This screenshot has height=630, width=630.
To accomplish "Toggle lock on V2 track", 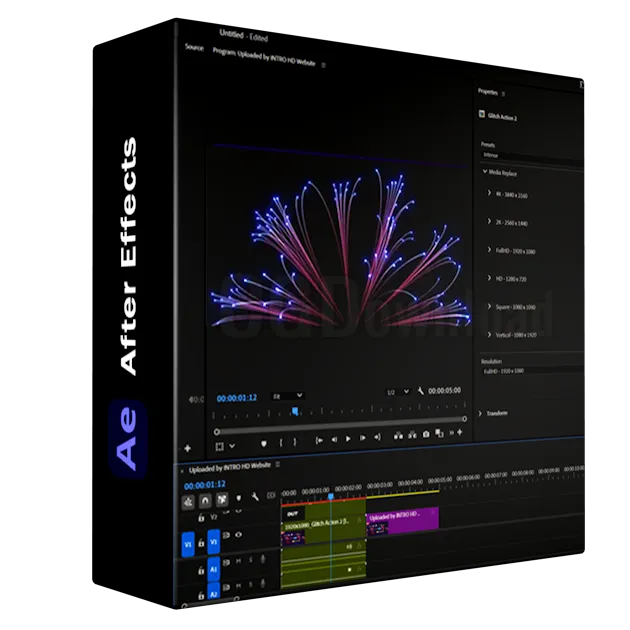I will pos(201,518).
